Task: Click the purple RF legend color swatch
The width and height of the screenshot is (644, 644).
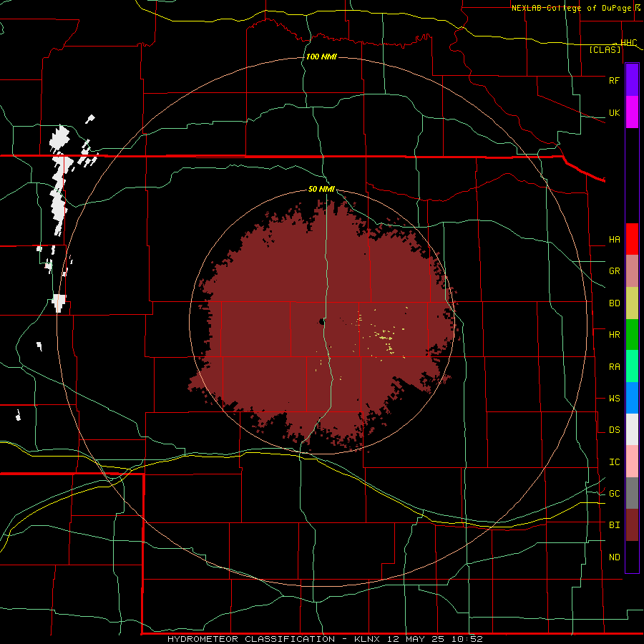Action: pos(632,80)
